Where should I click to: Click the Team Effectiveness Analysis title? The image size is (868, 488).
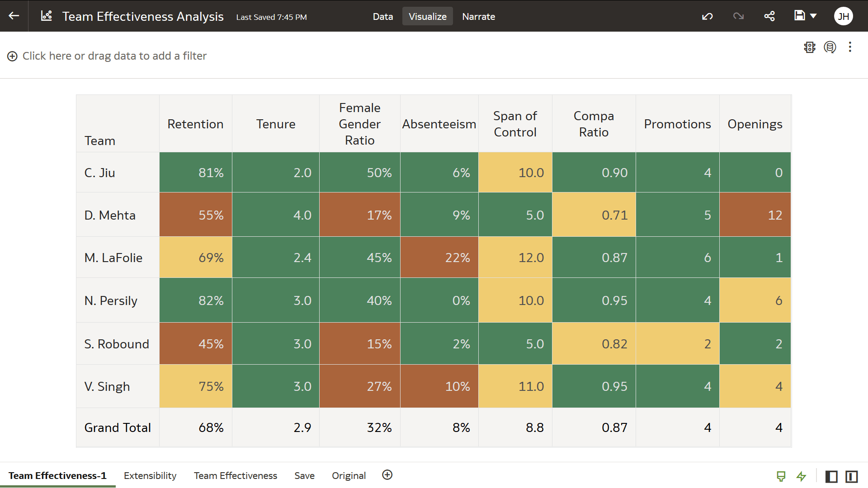(143, 16)
